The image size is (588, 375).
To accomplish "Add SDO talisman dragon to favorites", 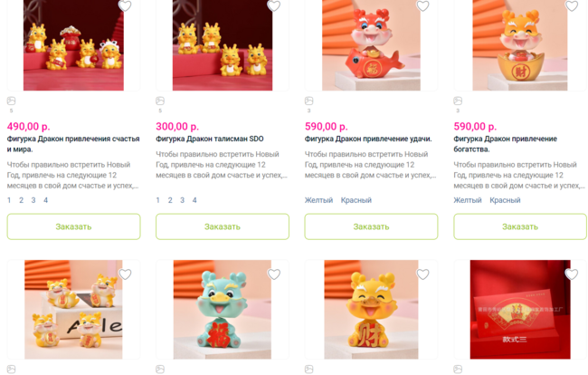I will pos(274,5).
